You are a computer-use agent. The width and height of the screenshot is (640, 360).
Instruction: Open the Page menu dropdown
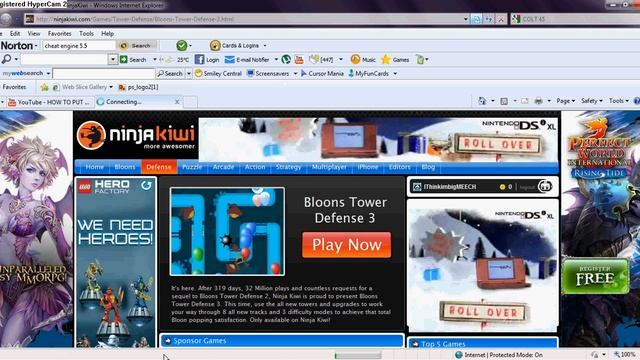click(x=565, y=101)
